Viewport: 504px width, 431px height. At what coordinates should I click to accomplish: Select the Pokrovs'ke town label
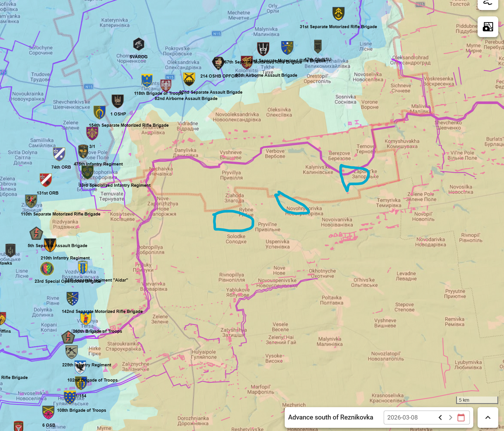pyautogui.click(x=177, y=51)
